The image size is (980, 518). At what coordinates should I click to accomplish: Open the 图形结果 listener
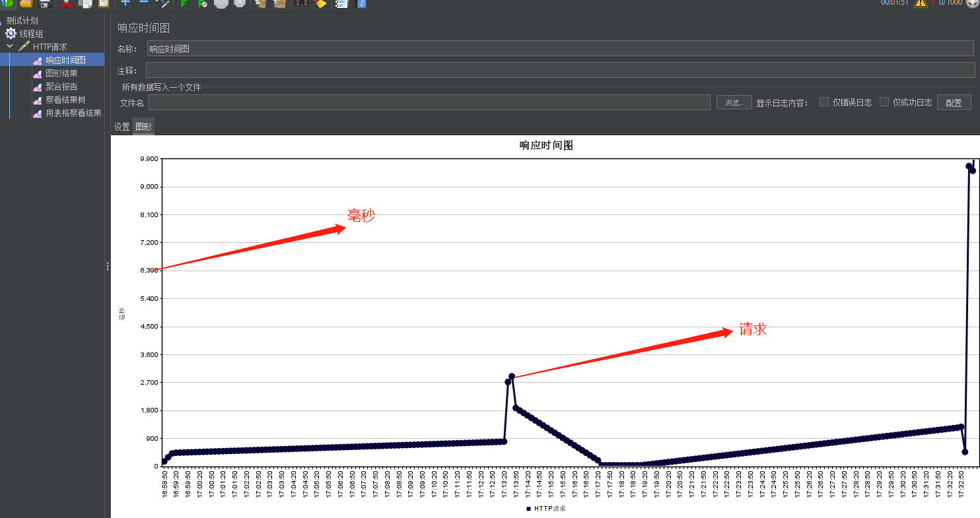61,73
